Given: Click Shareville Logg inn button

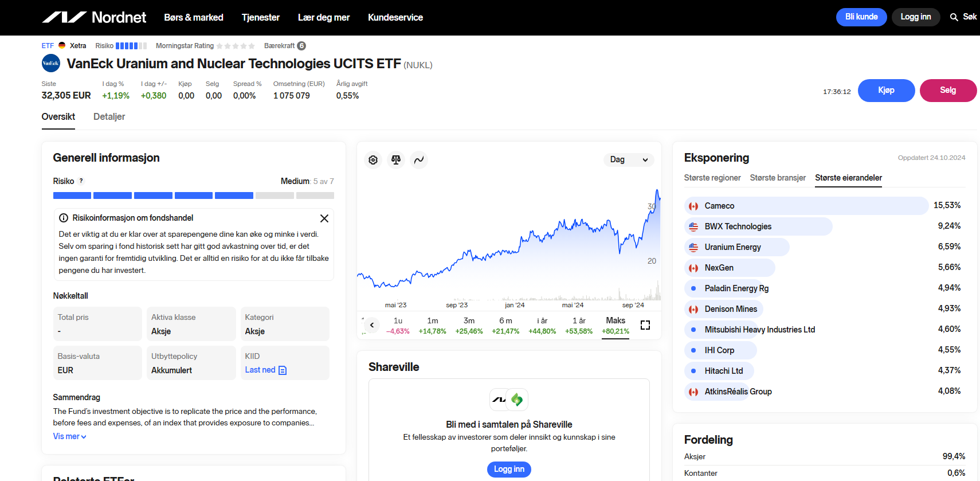Looking at the screenshot, I should point(509,469).
